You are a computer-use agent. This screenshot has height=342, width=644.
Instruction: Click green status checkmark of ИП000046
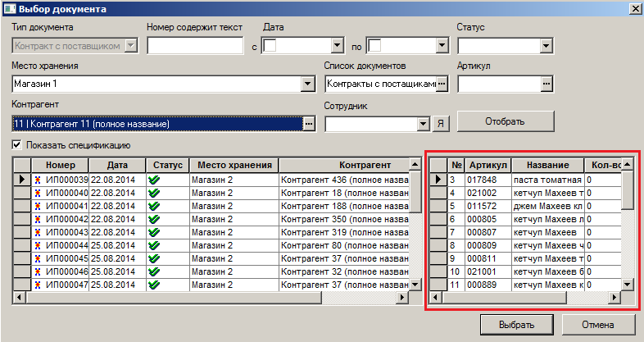click(x=154, y=271)
